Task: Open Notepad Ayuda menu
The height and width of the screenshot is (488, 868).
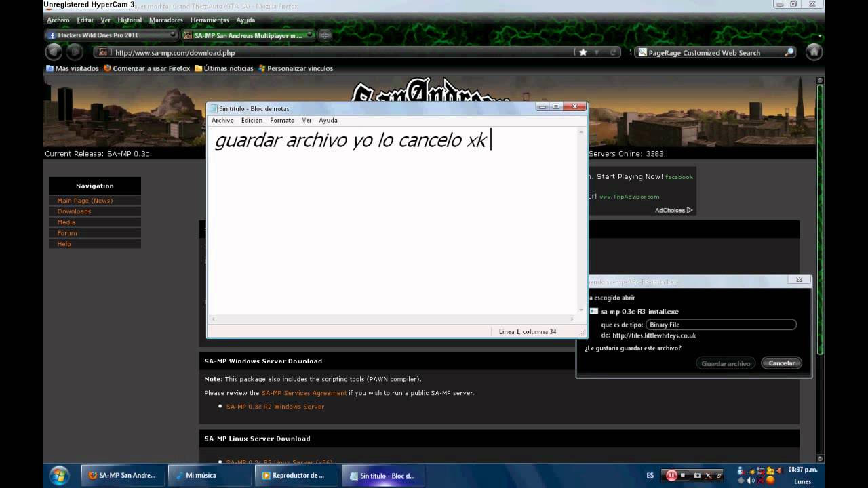Action: pyautogui.click(x=328, y=120)
